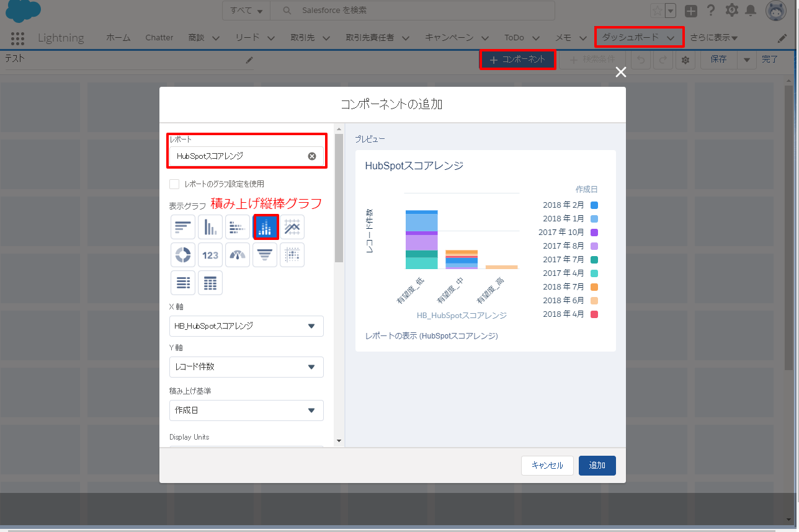Go to the Chatter tab
The image size is (799, 532).
[159, 38]
